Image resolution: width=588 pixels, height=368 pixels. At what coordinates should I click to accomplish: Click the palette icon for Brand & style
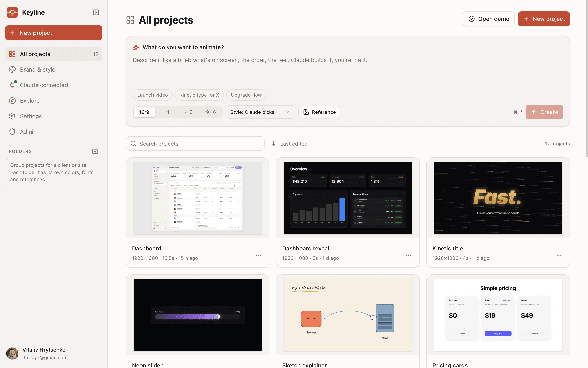pyautogui.click(x=12, y=70)
